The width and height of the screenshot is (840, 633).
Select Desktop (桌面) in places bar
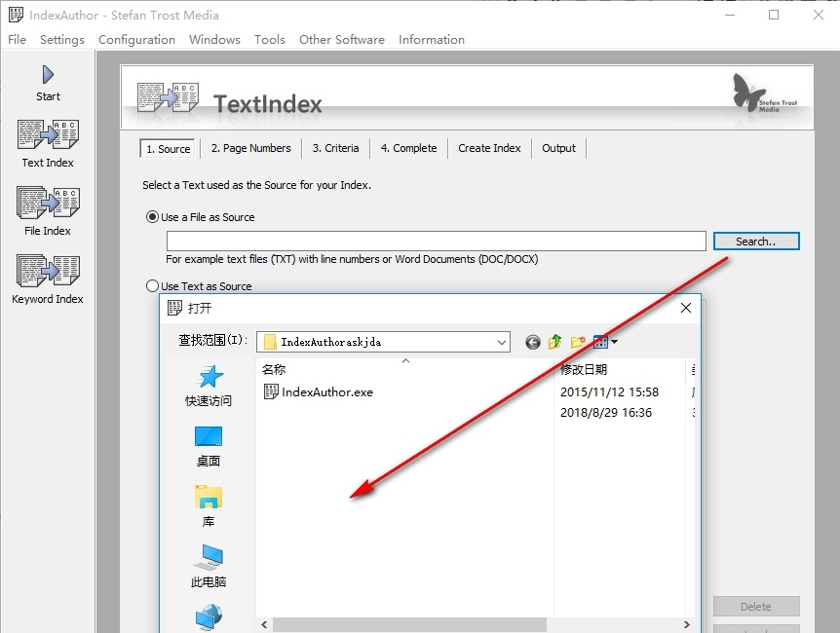(x=209, y=447)
